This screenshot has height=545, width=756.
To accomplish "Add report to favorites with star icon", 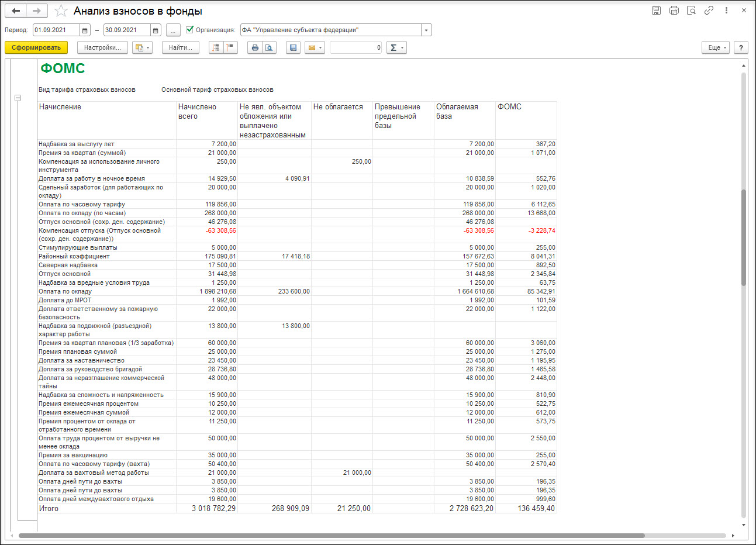I will click(61, 11).
